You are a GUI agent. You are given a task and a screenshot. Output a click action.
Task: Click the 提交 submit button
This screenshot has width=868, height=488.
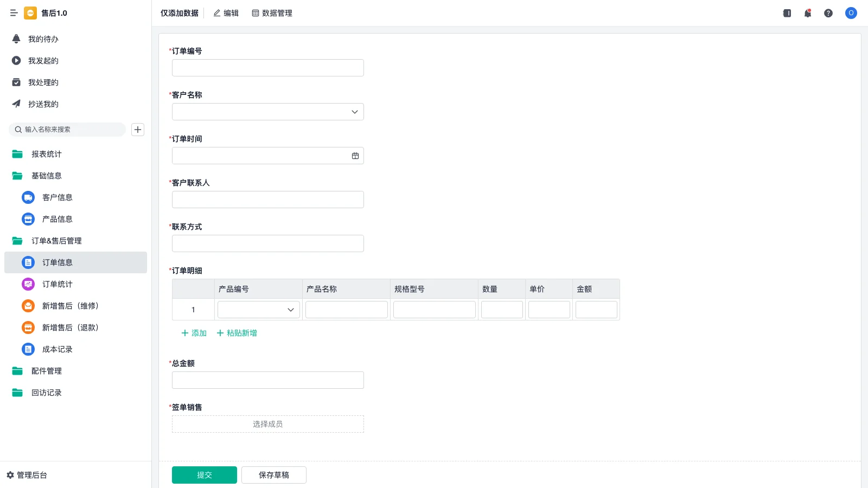pyautogui.click(x=204, y=474)
